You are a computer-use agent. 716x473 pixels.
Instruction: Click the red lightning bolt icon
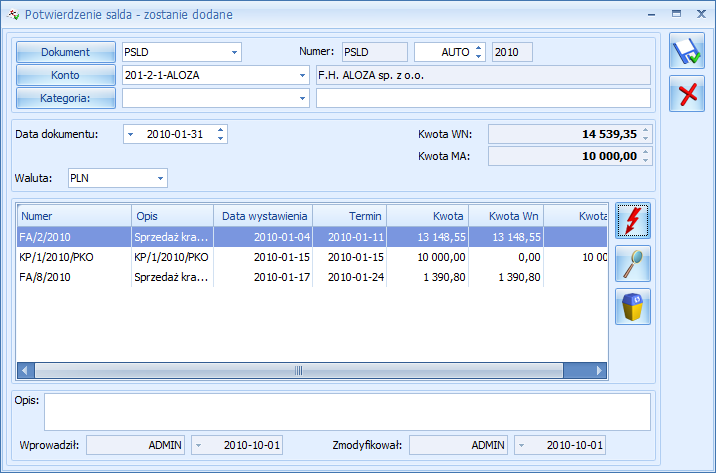click(633, 221)
